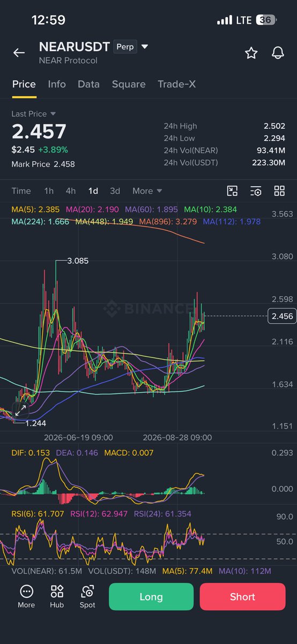
Task: Tap the 2.456 current price tag
Action: point(282,316)
